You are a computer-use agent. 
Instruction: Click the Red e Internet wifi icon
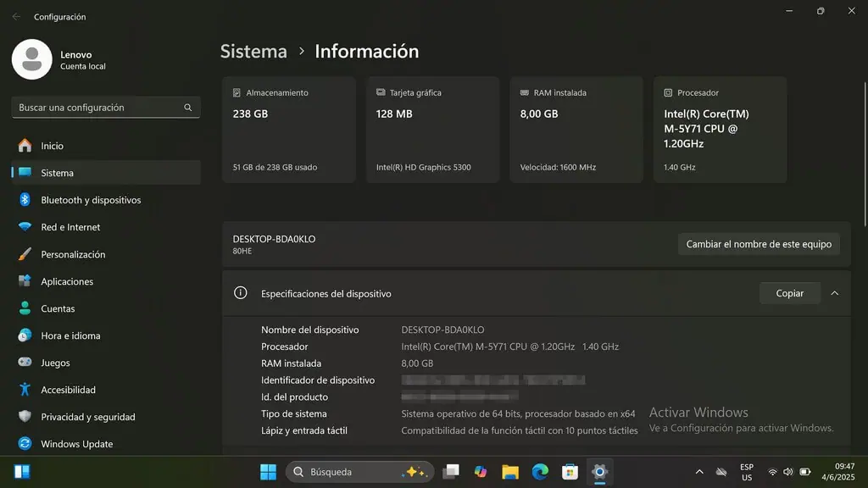[x=25, y=226]
